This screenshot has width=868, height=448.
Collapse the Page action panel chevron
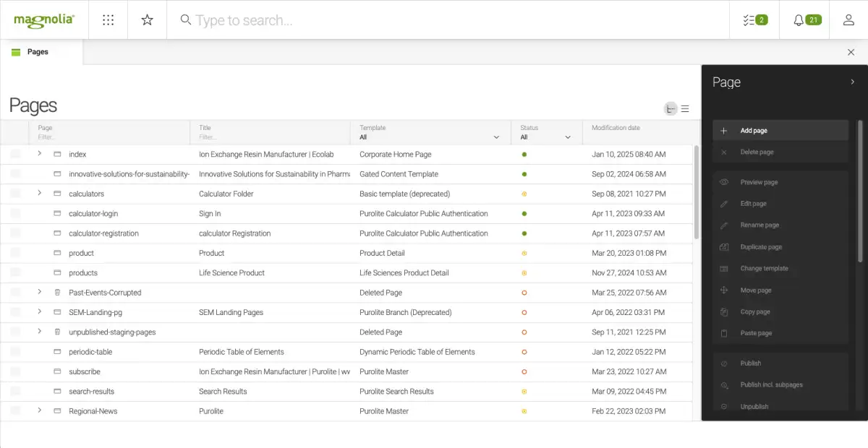tap(852, 82)
